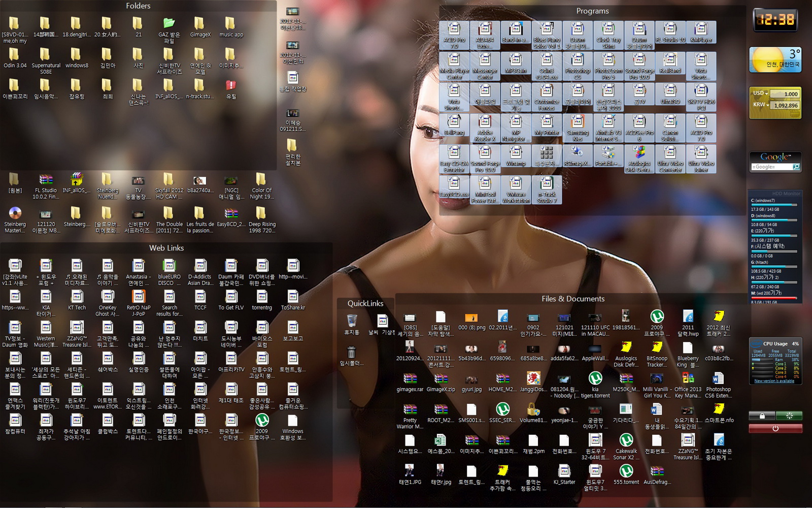The image size is (812, 508).
Task: Open the kia tigers.torrent file
Action: tap(595, 385)
